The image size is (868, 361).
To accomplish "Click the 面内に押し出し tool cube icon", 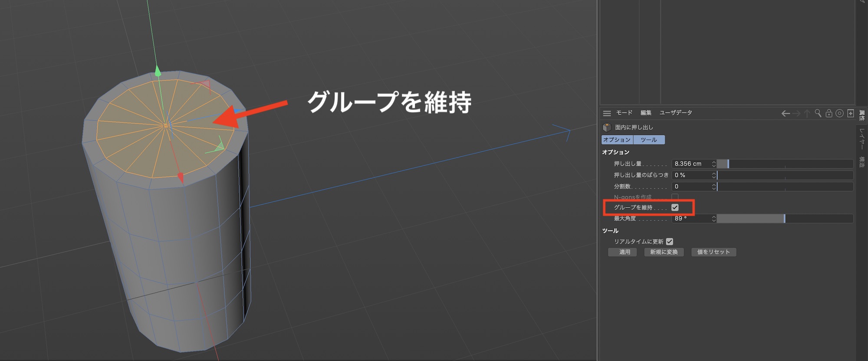I will coord(607,127).
